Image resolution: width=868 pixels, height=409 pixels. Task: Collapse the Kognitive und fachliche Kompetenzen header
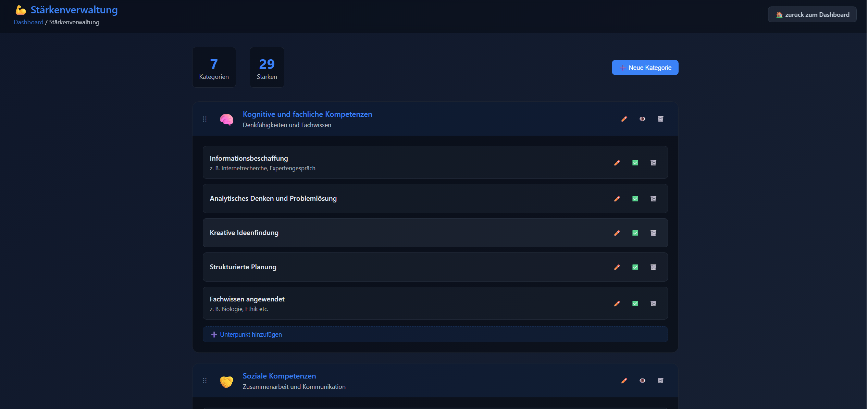[x=307, y=114]
